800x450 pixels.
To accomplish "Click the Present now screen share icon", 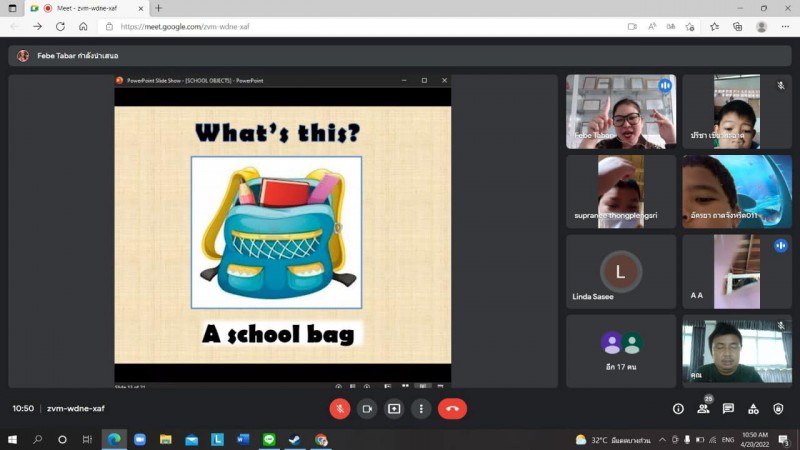I will 394,408.
